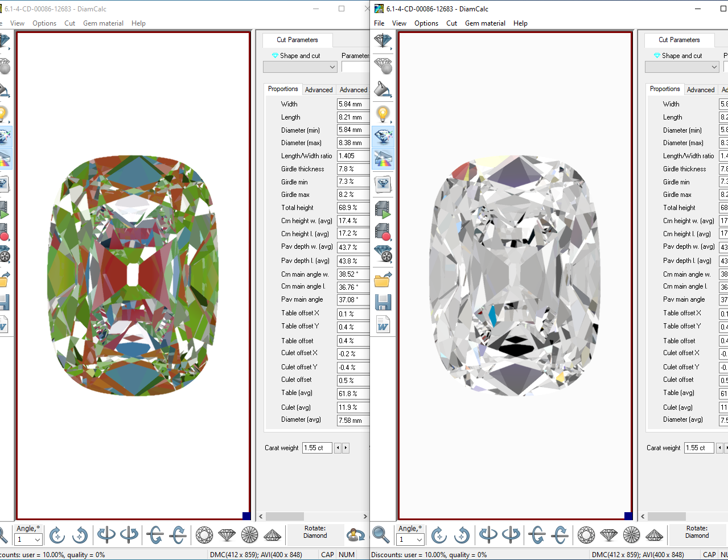
Task: Click the film record movie icon in right window
Action: click(383, 232)
